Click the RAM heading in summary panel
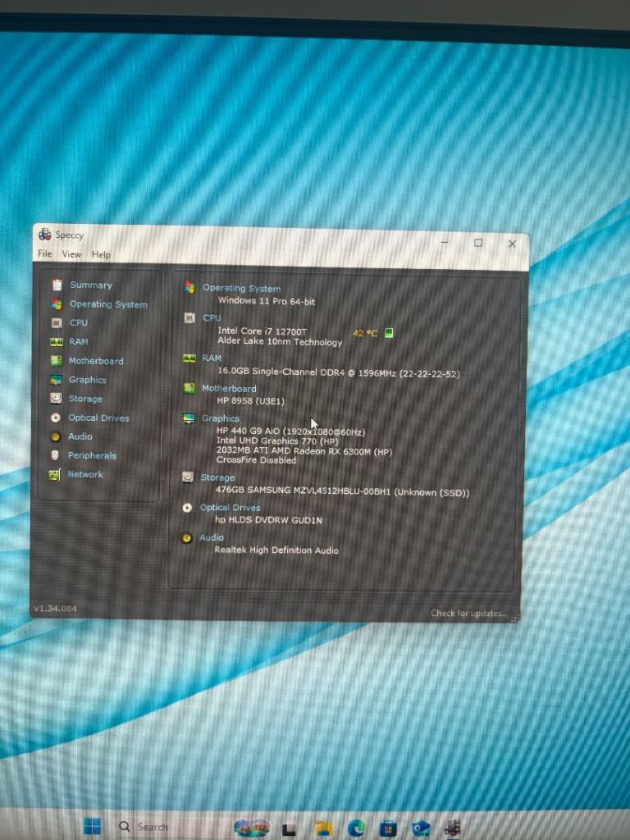Viewport: 630px width, 840px height. (x=212, y=358)
